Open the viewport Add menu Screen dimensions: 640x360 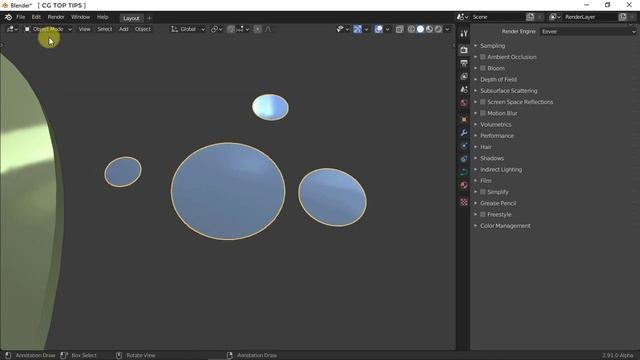124,29
